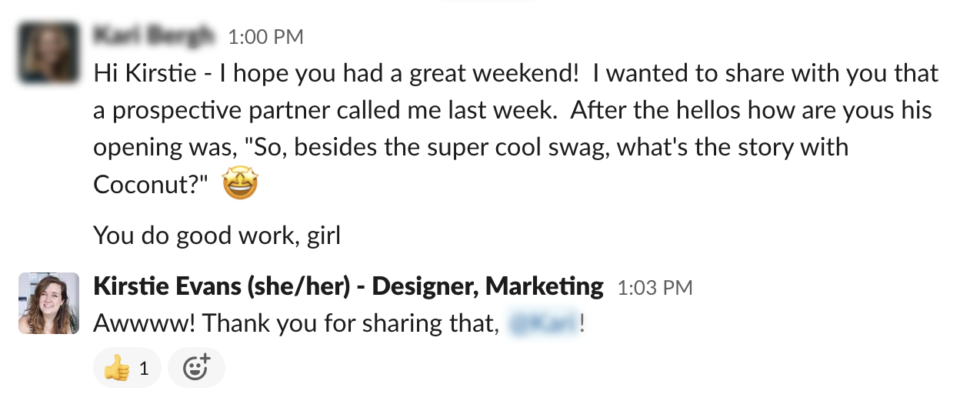980x401 pixels.
Task: Open the 1:03 PM message timestamp
Action: tap(655, 288)
